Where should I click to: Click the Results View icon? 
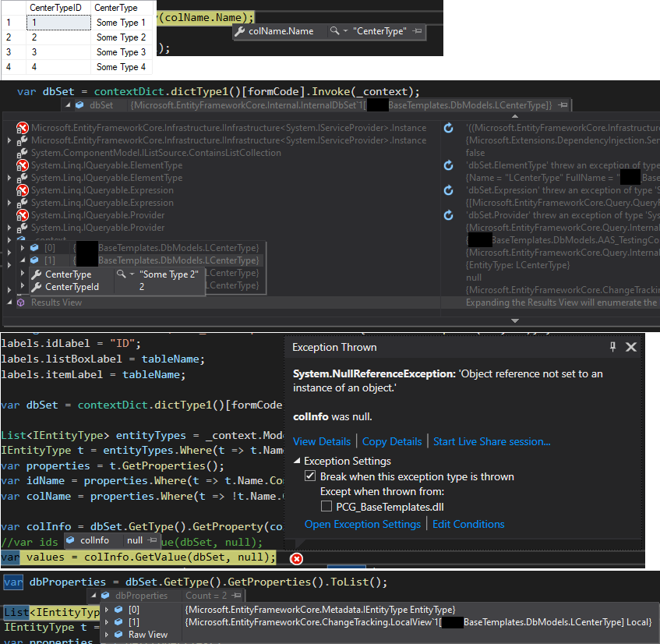[x=20, y=303]
